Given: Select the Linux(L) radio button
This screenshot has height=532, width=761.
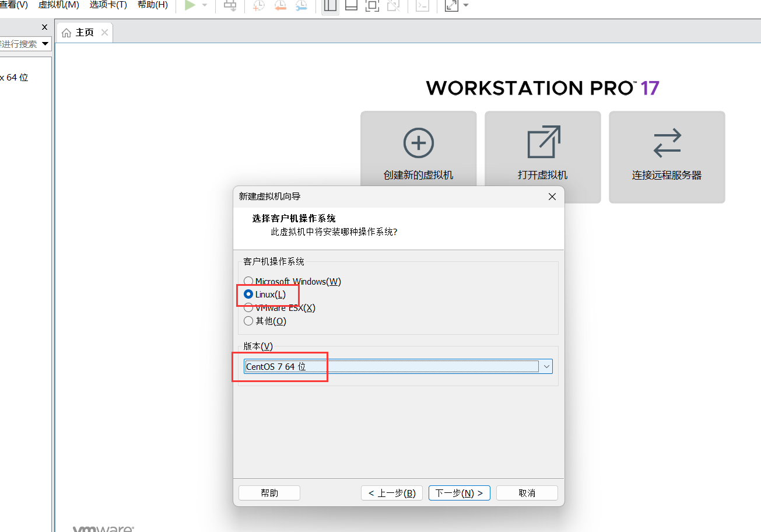Looking at the screenshot, I should coord(248,294).
